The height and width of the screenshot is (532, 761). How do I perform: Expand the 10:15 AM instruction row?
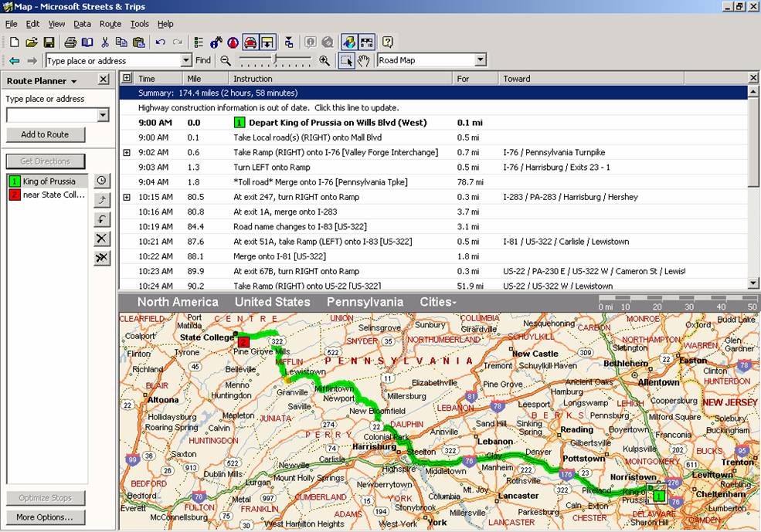pos(127,197)
